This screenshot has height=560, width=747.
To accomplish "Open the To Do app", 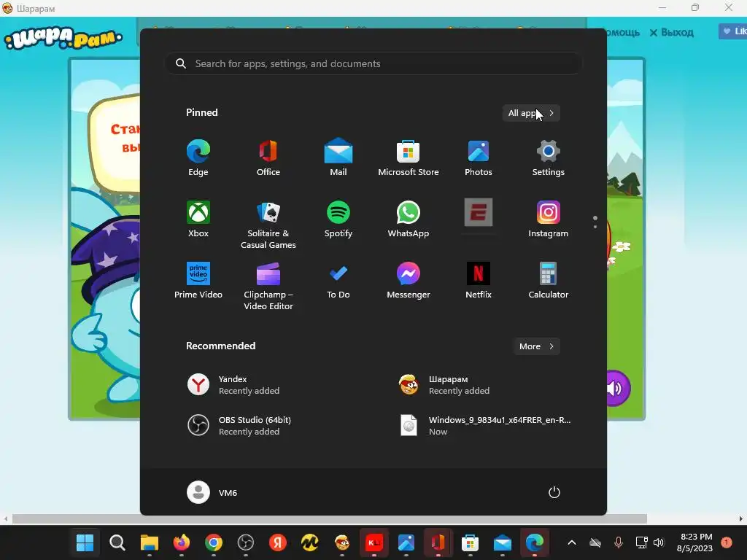I will point(338,281).
